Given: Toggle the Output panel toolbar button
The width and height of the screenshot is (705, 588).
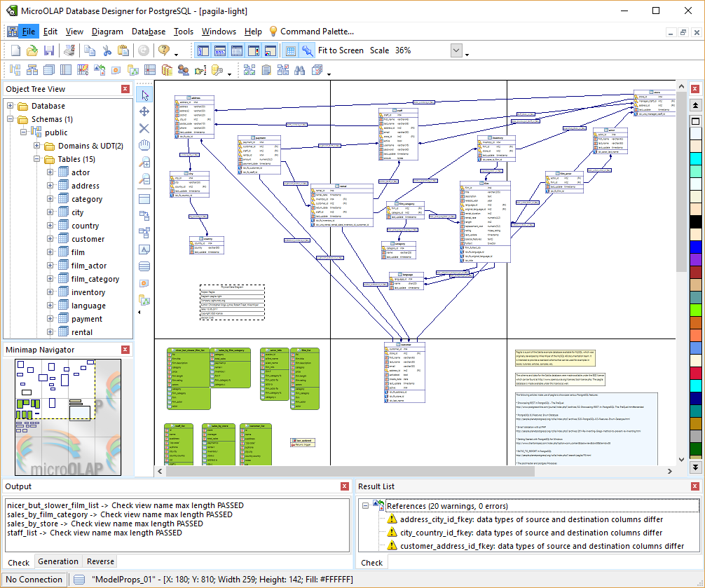Looking at the screenshot, I should (220, 50).
